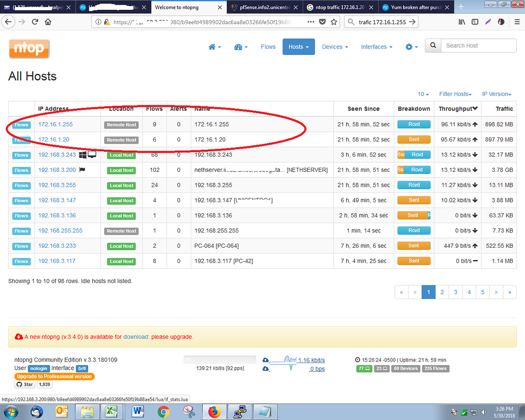Viewport: 525px width, 420px height.
Task: Open the home icon menu
Action: pos(214,47)
